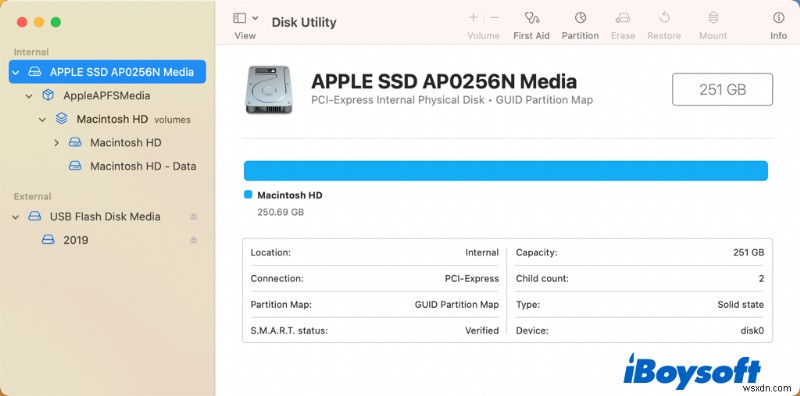This screenshot has height=396, width=800.
Task: Click the Macintosh HD legend label
Action: (290, 195)
